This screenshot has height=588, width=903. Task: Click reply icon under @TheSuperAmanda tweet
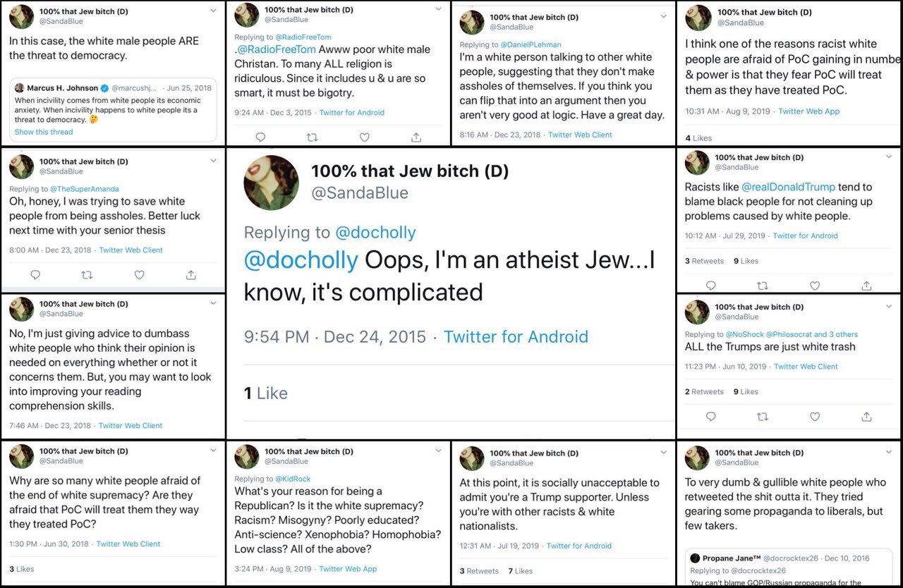35,275
